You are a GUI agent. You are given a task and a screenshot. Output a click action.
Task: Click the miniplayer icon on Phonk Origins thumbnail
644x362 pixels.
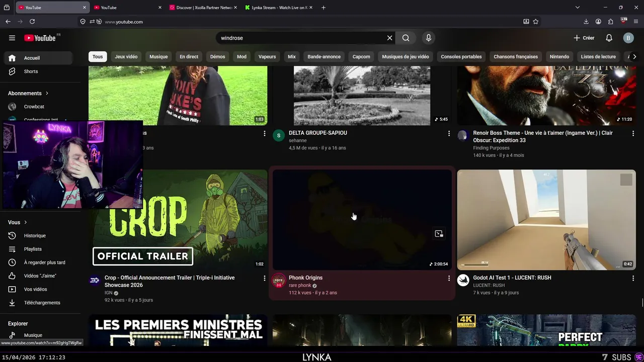(439, 233)
